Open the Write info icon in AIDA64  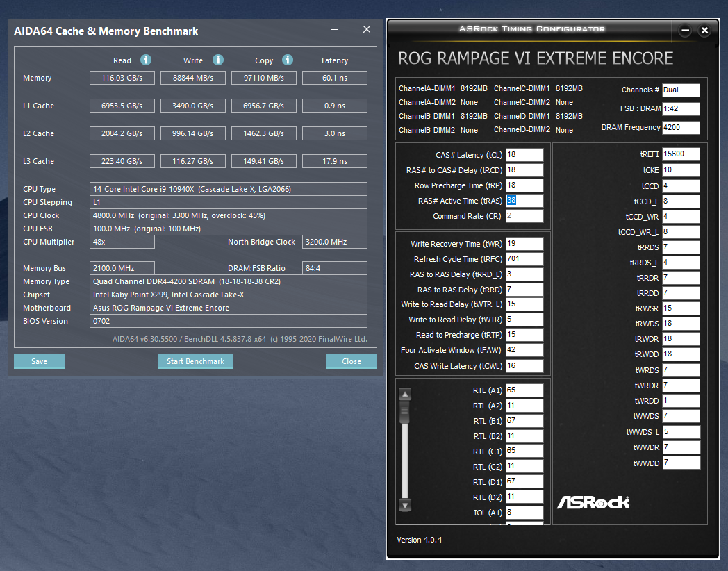pos(217,60)
